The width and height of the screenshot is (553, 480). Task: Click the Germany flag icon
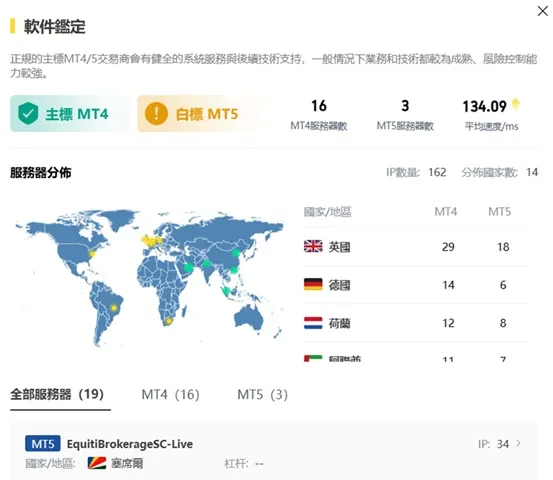(x=313, y=284)
